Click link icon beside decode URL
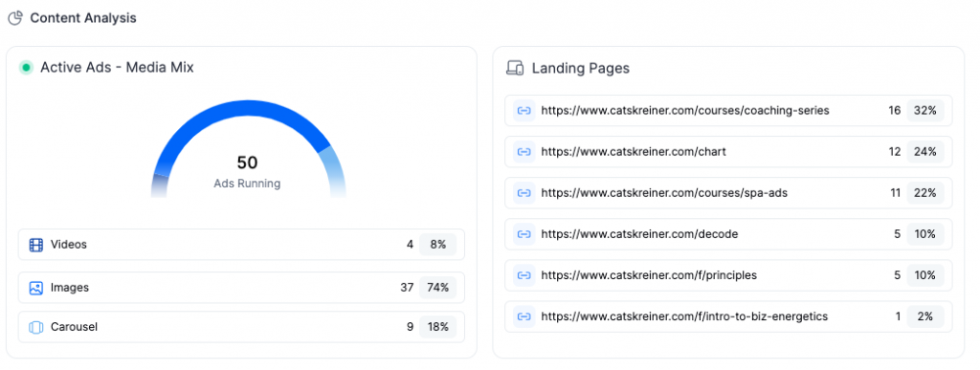Screen dimensions: 980x370 [523, 234]
